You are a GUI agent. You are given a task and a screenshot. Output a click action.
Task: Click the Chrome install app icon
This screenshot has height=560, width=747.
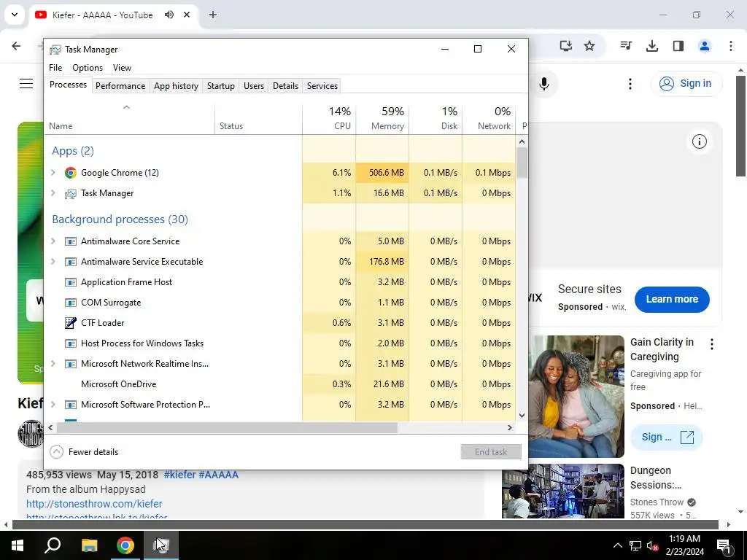tap(565, 46)
